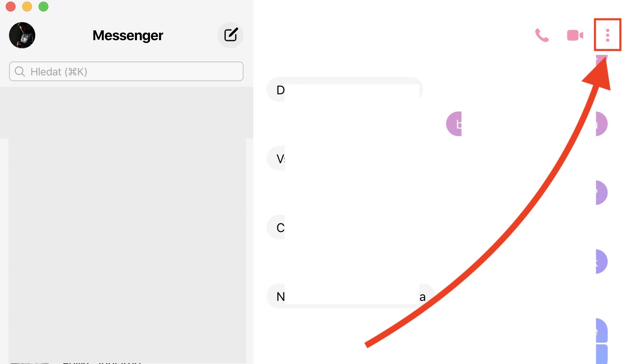
Task: Click the violet sent bubble ending in k
Action: (x=601, y=262)
